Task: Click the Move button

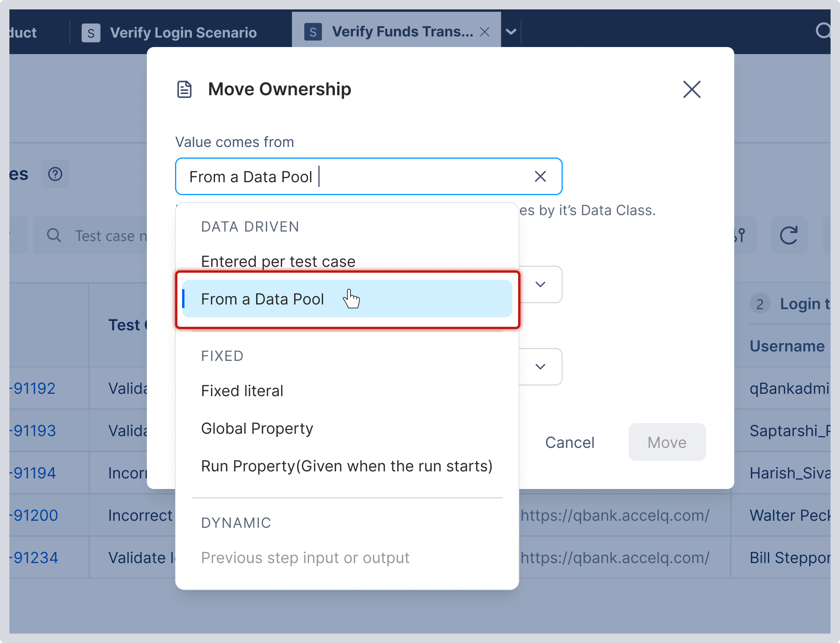Action: pyautogui.click(x=667, y=442)
